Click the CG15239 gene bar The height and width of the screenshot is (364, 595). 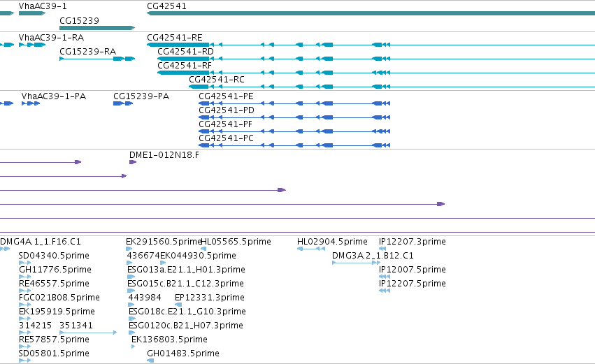(97, 28)
